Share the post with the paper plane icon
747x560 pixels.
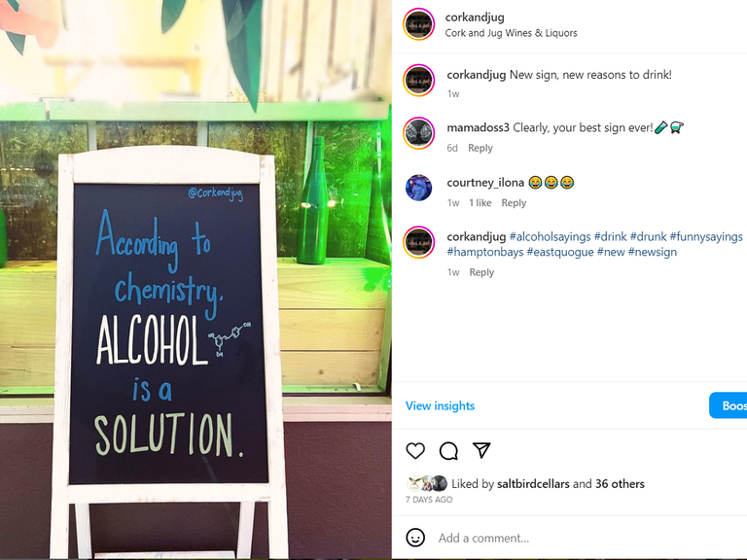coord(481,450)
